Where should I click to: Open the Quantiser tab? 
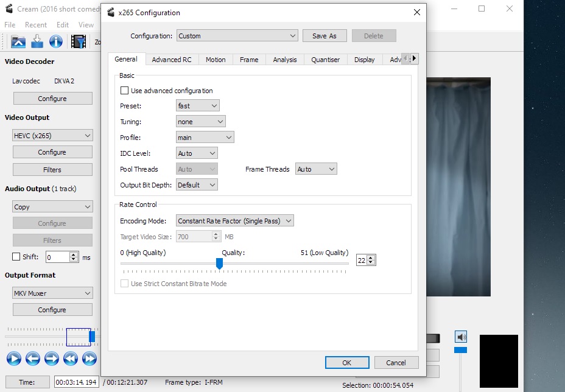(x=326, y=60)
